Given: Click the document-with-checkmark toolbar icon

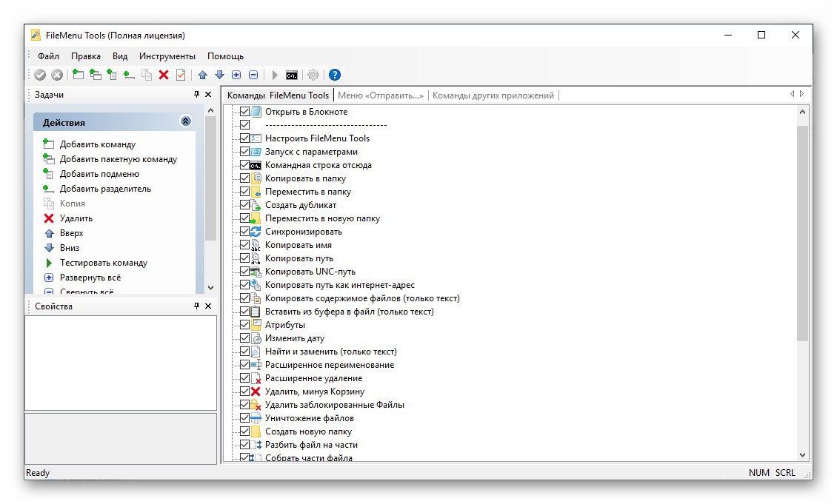Looking at the screenshot, I should 181,75.
